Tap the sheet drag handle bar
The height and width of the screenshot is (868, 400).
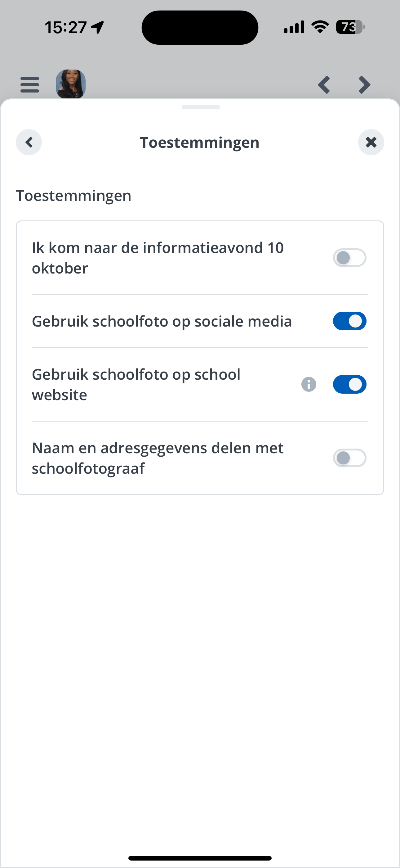[201, 107]
